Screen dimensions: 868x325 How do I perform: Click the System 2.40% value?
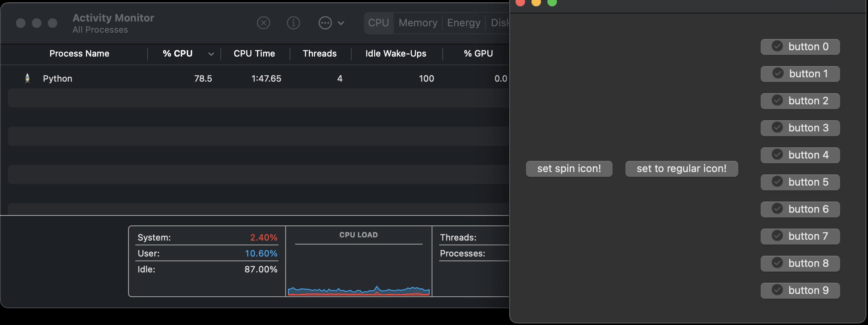(x=264, y=237)
